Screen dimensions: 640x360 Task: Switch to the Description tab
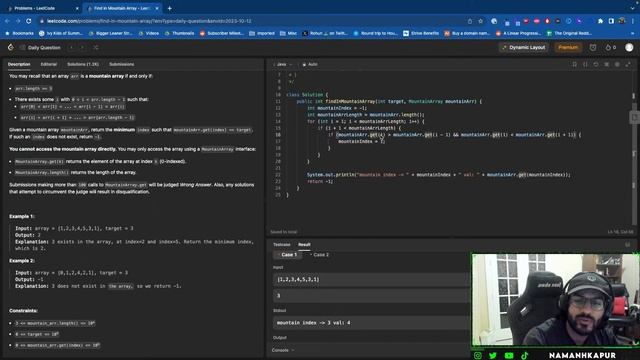click(19, 64)
